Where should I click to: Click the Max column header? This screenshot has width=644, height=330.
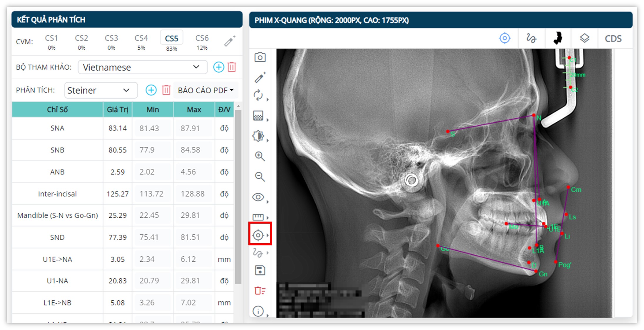coord(194,109)
